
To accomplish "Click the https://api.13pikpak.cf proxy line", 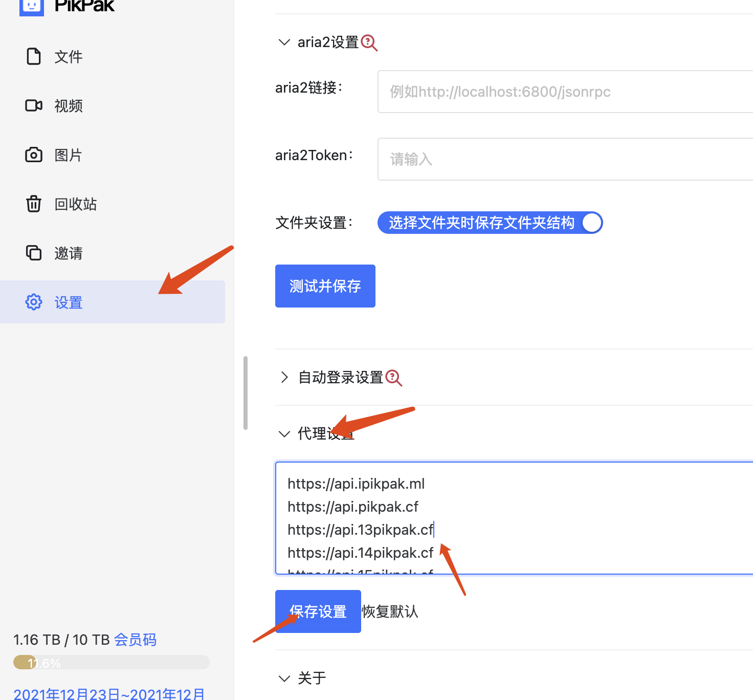I will (x=361, y=530).
